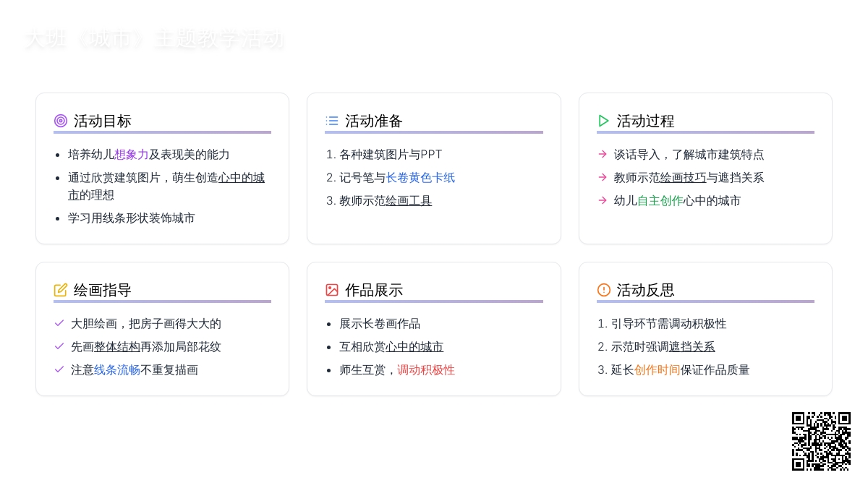The height and width of the screenshot is (488, 868).
Task: Click the blue 长卷黄色卡纸 text
Action: pyautogui.click(x=420, y=177)
